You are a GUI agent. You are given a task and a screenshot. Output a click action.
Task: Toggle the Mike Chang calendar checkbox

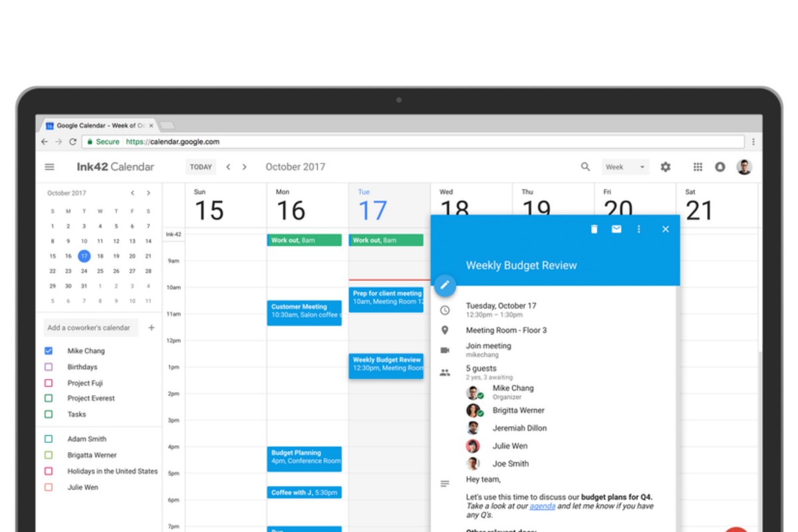(x=49, y=350)
